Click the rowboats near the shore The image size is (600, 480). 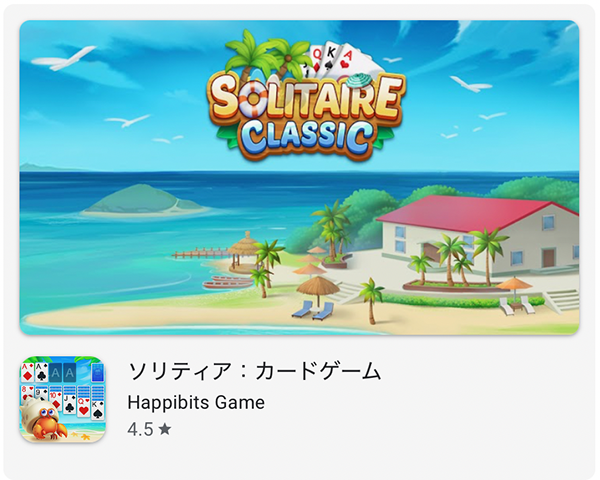(x=228, y=282)
